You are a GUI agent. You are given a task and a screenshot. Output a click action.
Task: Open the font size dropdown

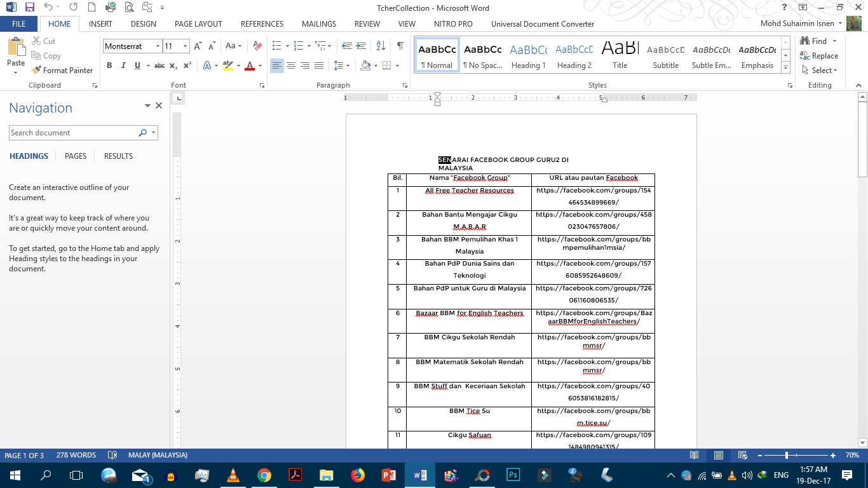tap(185, 46)
